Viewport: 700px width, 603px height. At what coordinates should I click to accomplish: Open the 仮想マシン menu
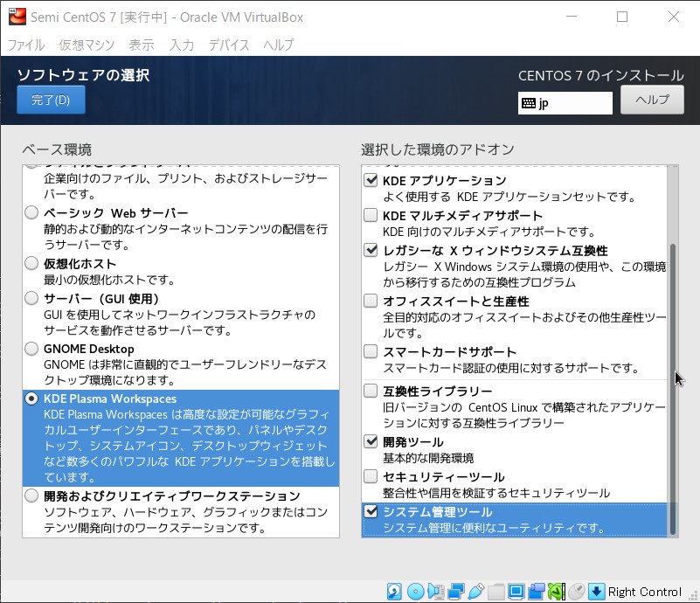(x=87, y=45)
